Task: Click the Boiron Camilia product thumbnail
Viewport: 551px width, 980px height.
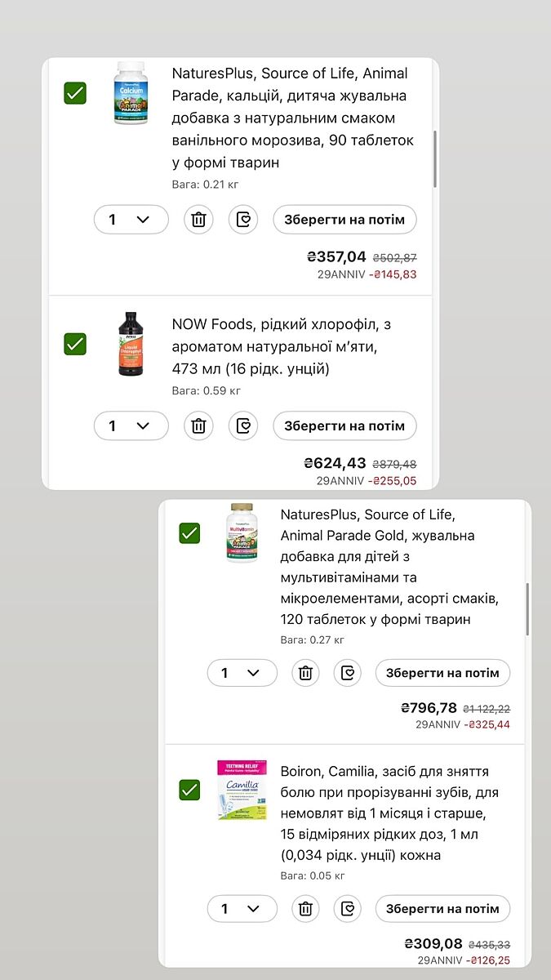Action: click(x=242, y=790)
